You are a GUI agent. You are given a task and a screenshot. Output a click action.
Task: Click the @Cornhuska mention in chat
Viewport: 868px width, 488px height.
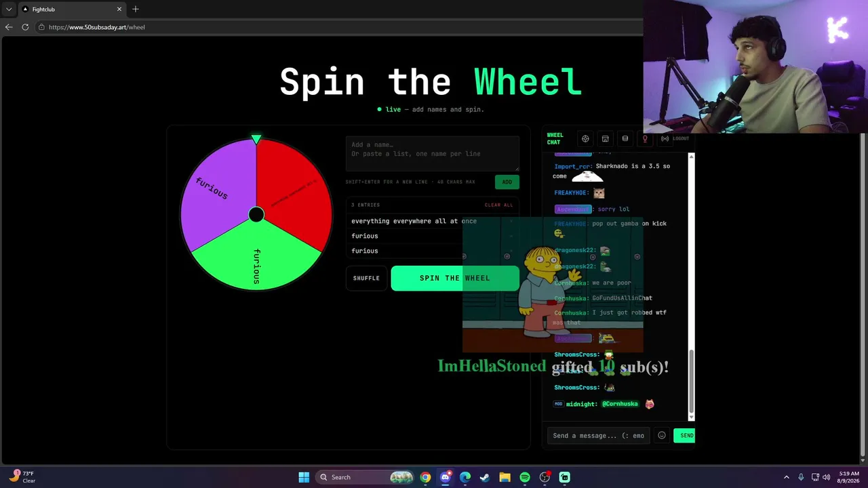(620, 404)
